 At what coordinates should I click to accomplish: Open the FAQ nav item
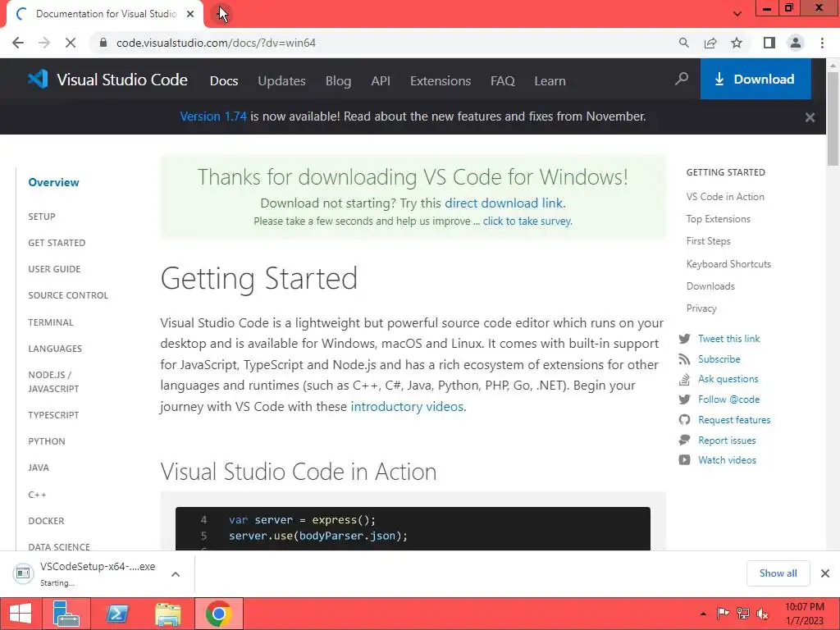click(x=503, y=81)
